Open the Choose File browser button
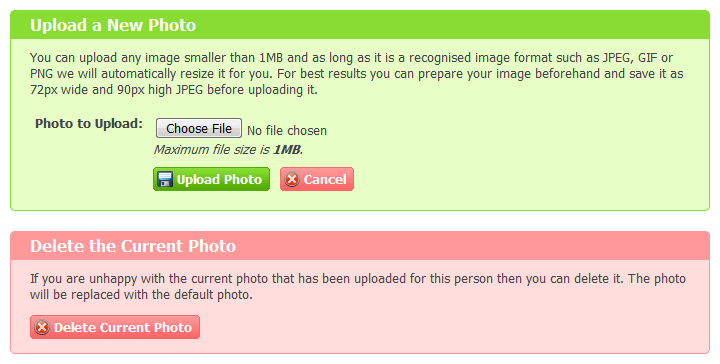The height and width of the screenshot is (364, 720). [199, 128]
